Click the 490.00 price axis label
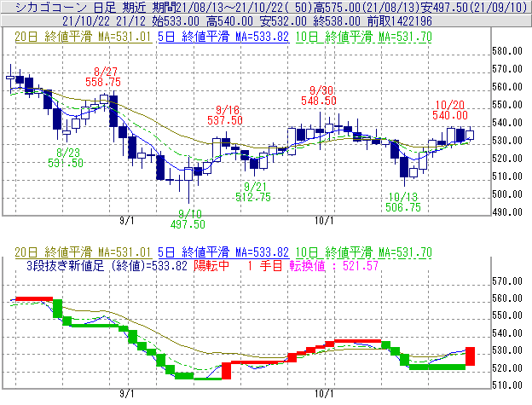The height and width of the screenshot is (405, 532). 507,212
